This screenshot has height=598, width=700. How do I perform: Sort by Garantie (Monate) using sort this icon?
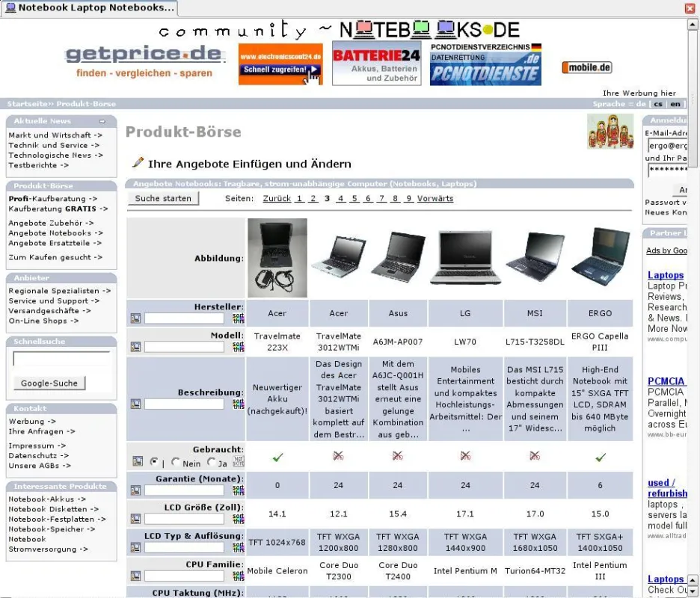[239, 490]
